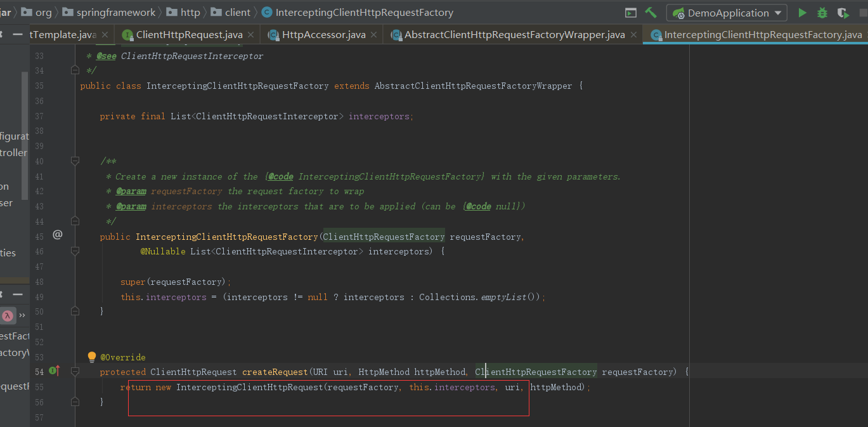868x427 pixels.
Task: Click line number 54 in the gutter
Action: [x=39, y=372]
